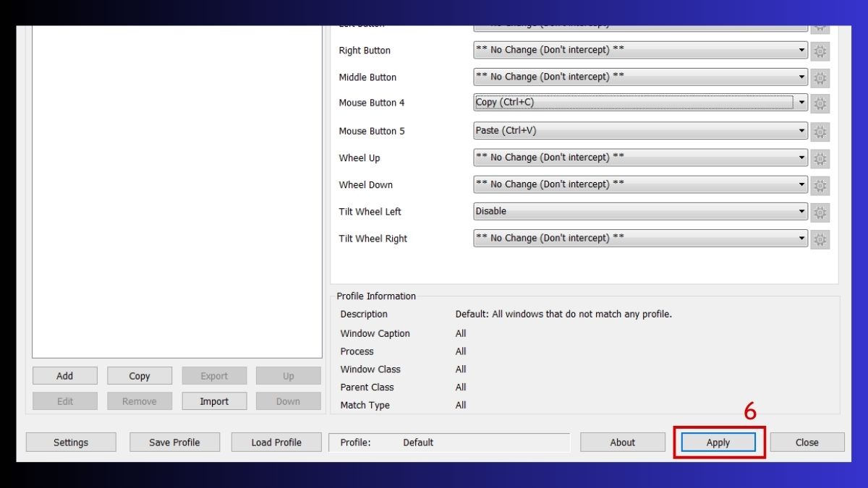Open Tilt Wheel Left dropdown showing Disable
The image size is (868, 488).
click(641, 211)
